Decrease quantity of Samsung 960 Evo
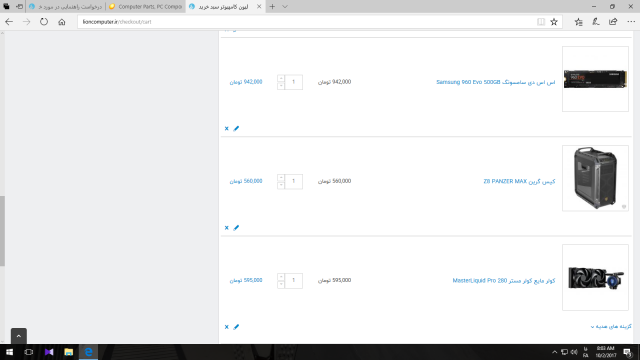640x360 pixels. pyautogui.click(x=281, y=86)
